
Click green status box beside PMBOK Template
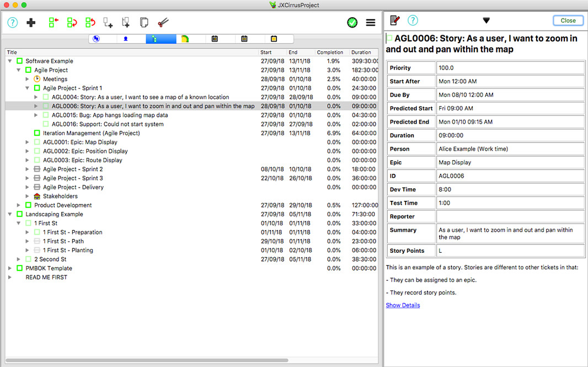(19, 268)
